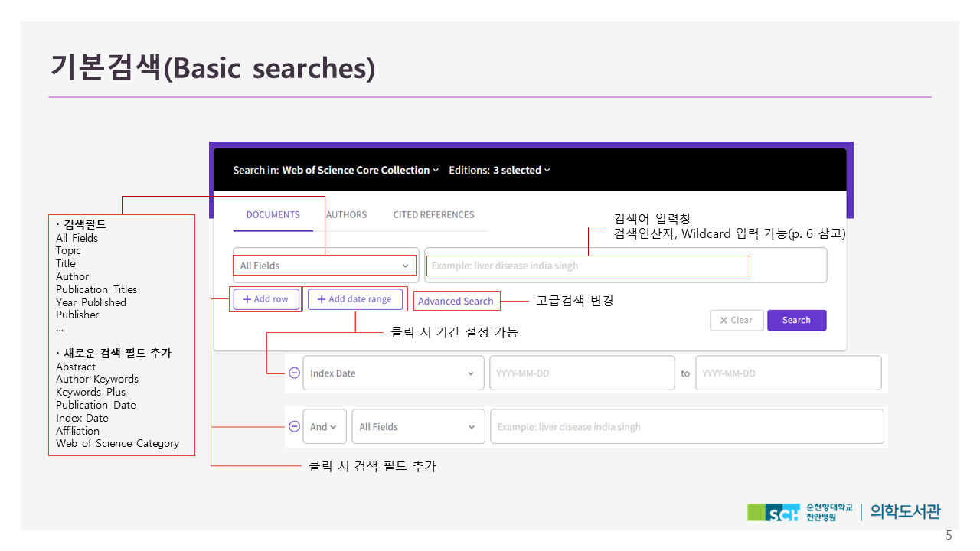The width and height of the screenshot is (980, 551).
Task: Select the 'Topic' text in field list
Action: pos(68,250)
